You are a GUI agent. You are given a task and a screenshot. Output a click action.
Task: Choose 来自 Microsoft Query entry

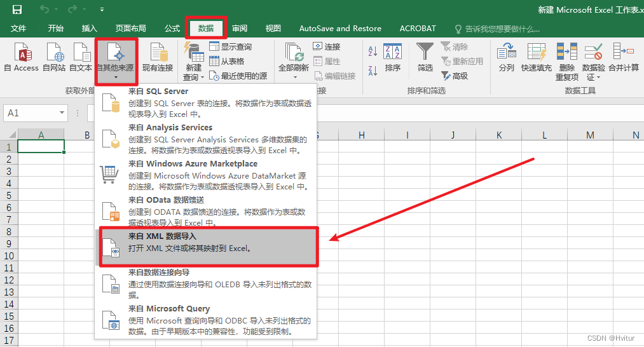coord(206,320)
